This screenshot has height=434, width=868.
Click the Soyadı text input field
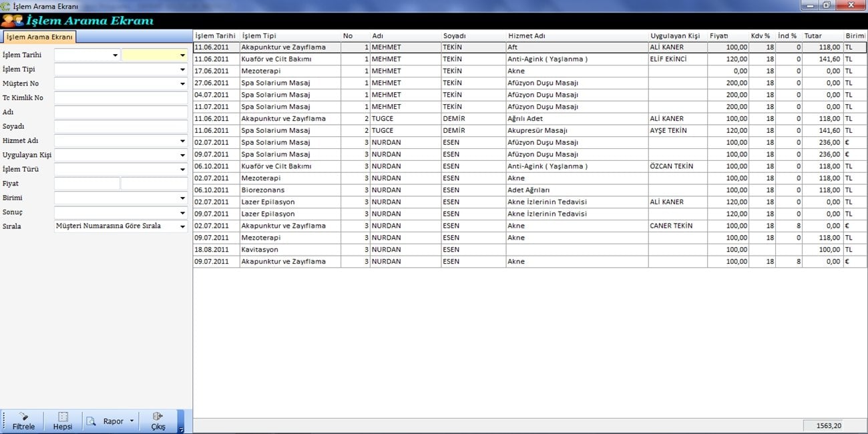121,127
